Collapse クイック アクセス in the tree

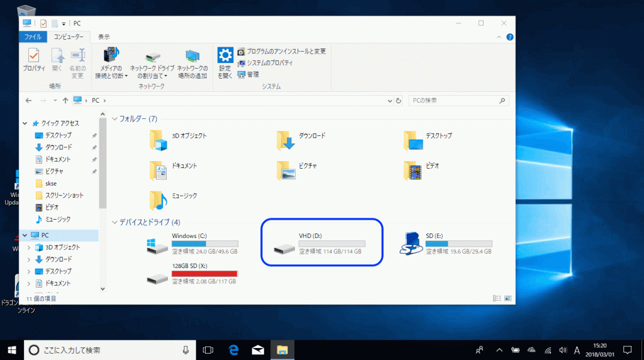(25, 123)
